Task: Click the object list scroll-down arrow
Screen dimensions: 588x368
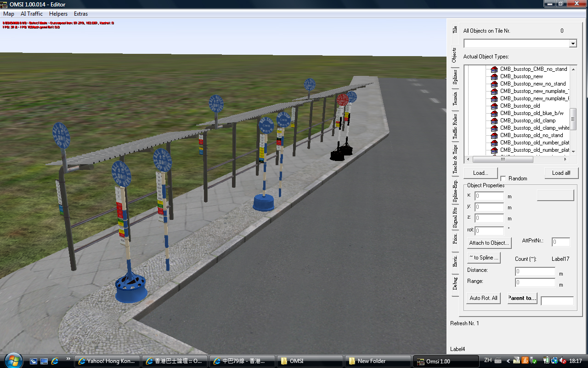Action: click(573, 151)
